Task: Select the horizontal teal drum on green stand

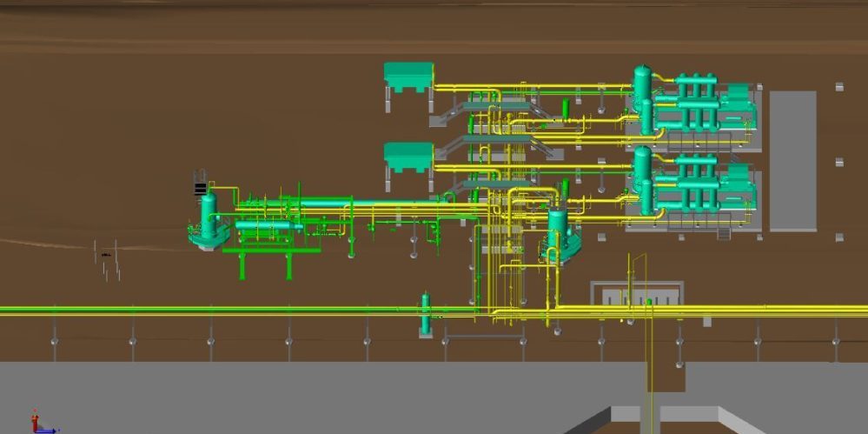Action: pos(268,227)
